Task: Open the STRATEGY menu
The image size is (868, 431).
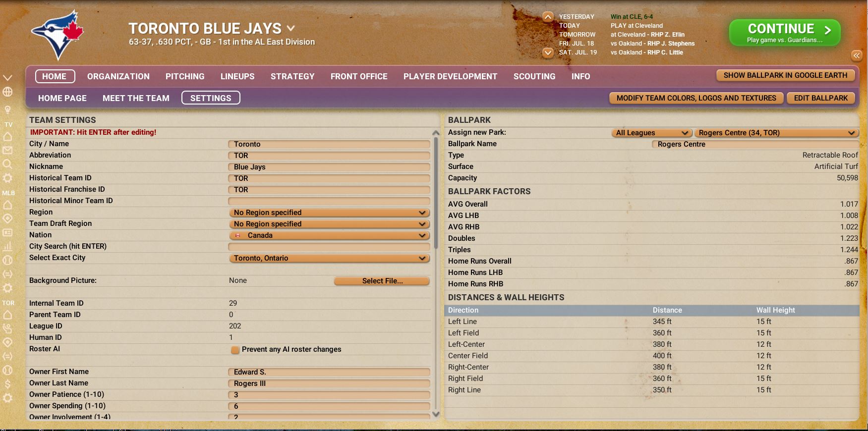Action: coord(292,76)
